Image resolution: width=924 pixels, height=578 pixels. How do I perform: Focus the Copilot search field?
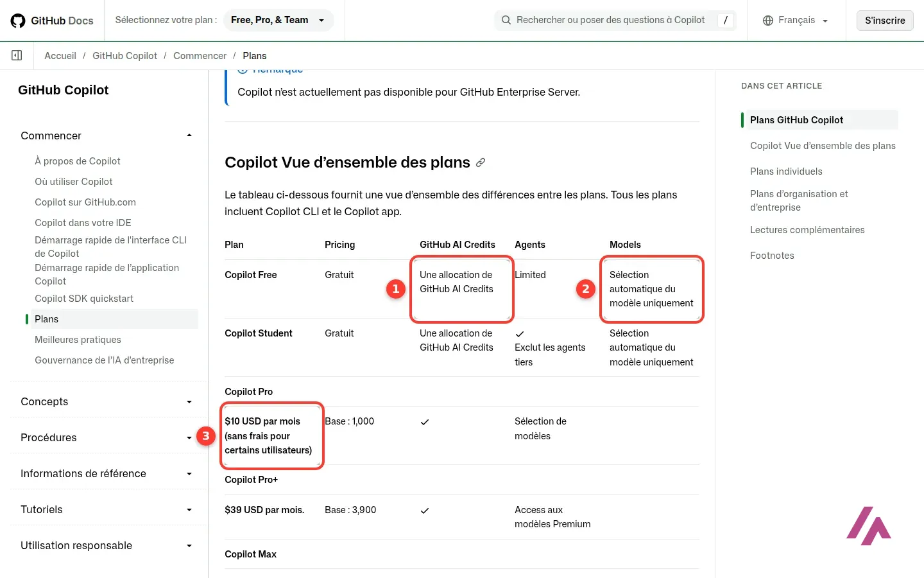tap(615, 20)
